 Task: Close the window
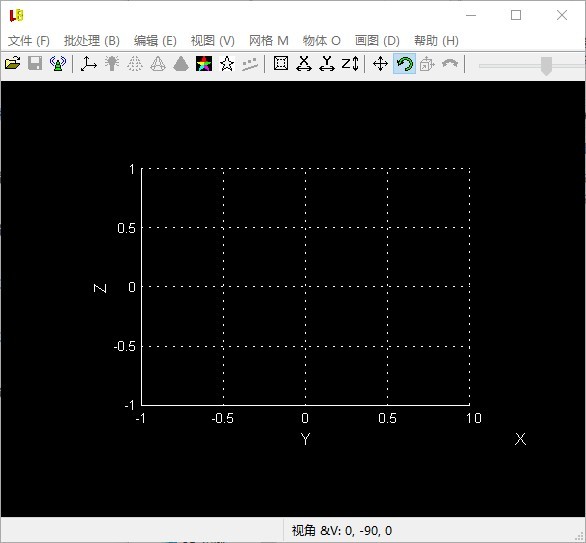(x=562, y=15)
